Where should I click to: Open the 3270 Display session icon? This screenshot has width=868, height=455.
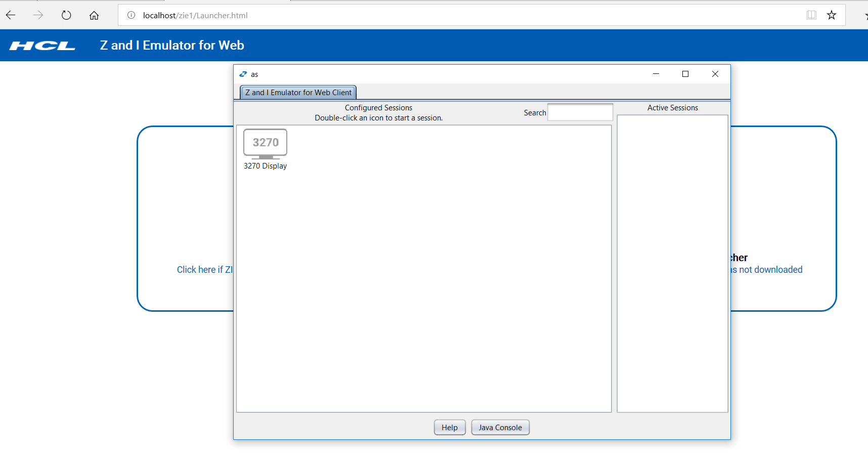pyautogui.click(x=266, y=144)
